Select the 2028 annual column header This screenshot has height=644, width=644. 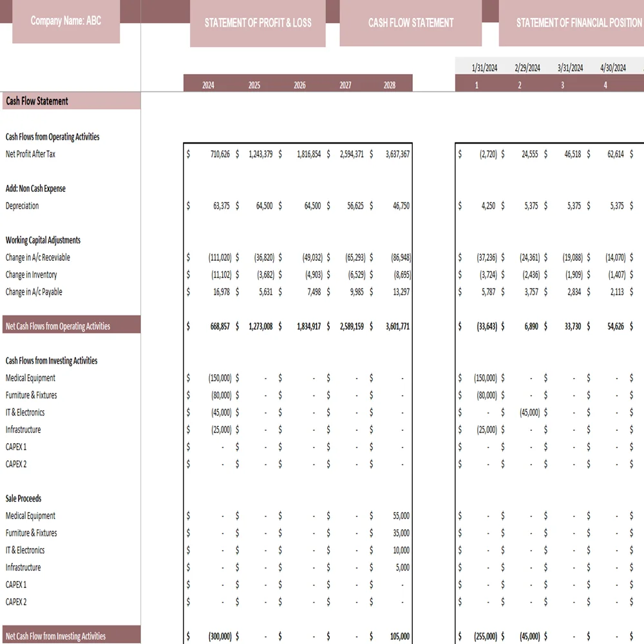pos(390,84)
